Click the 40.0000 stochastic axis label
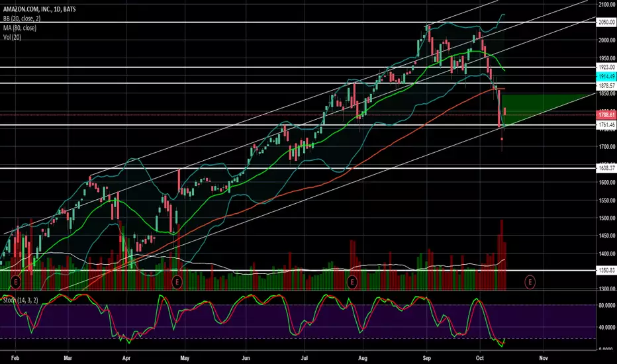617x364 pixels. point(607,328)
